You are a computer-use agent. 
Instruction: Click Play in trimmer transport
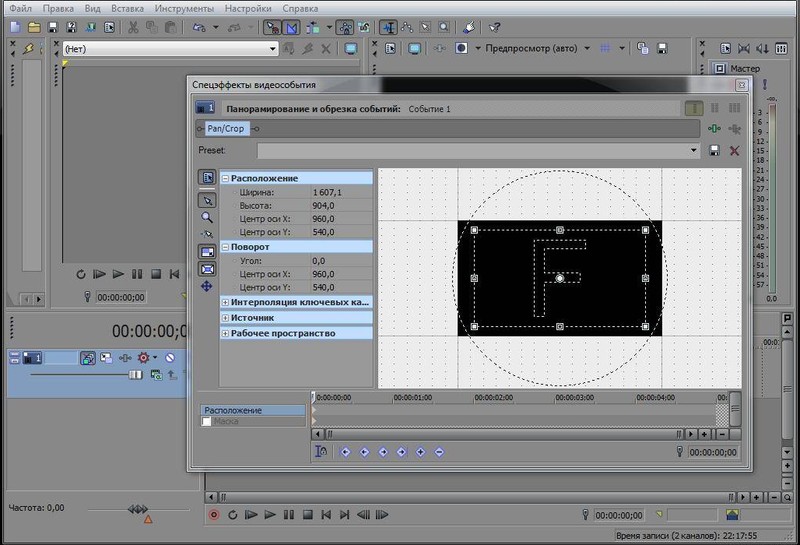[x=118, y=274]
